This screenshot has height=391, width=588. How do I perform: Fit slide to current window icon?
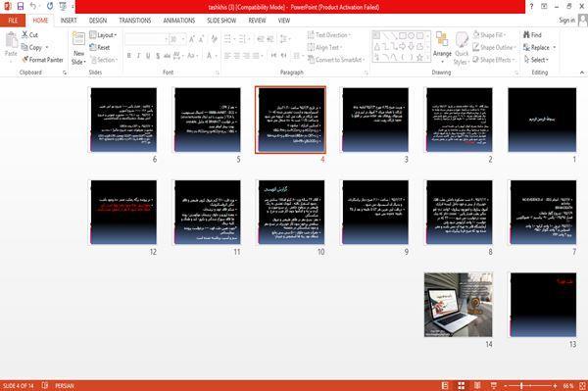582,385
